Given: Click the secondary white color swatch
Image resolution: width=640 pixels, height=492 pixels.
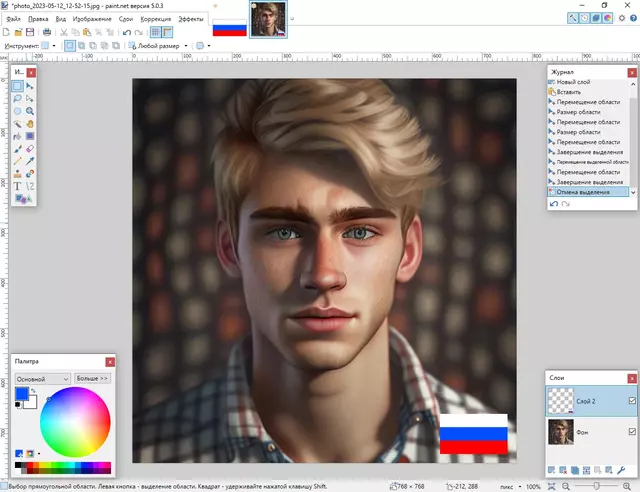Looking at the screenshot, I should click(32, 403).
